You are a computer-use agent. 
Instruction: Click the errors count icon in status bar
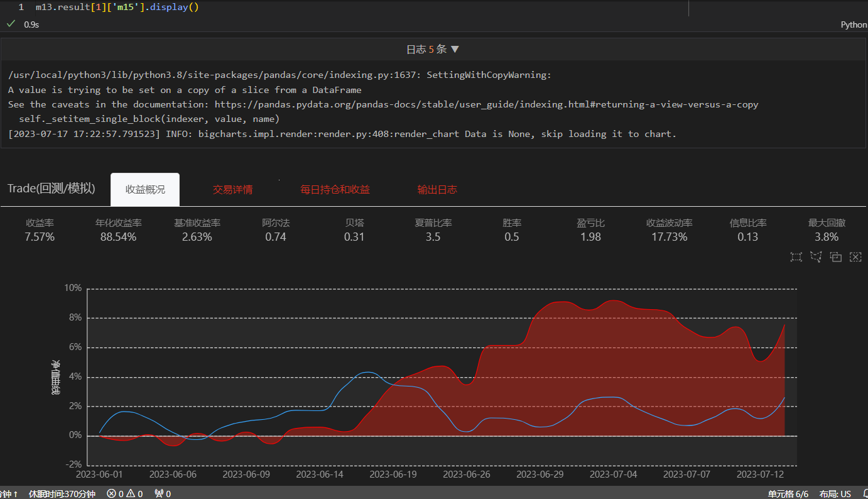tap(112, 494)
